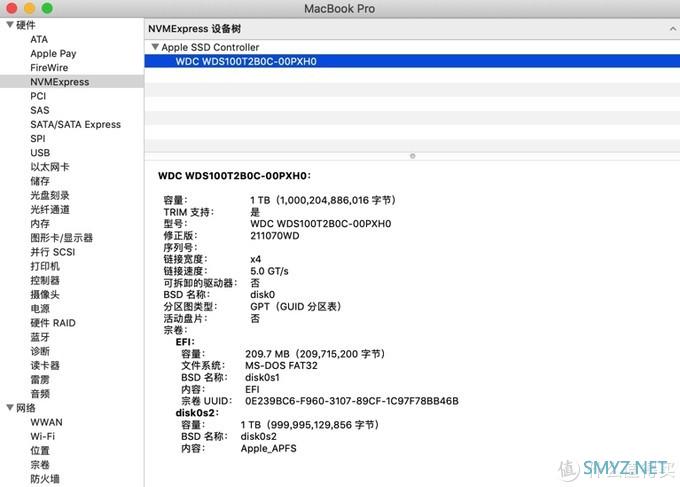Viewport: 680px width, 487px height.
Task: Collapse the 网络 network section
Action: pos(10,408)
